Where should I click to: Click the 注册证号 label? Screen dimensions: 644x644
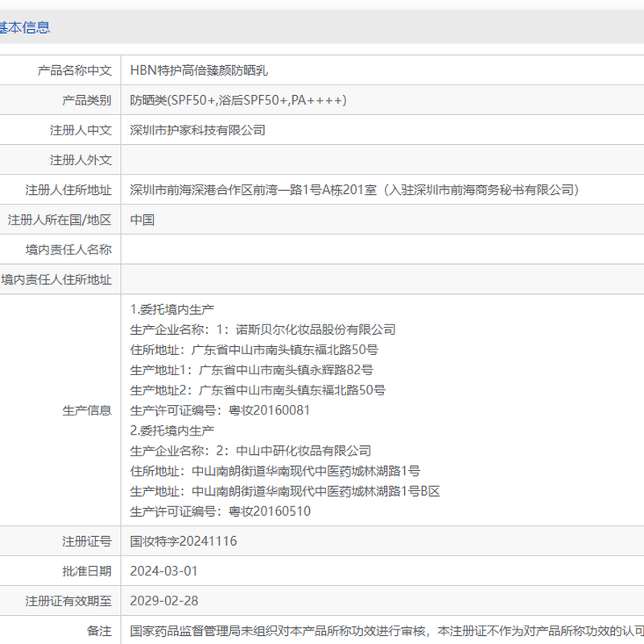tap(87, 541)
